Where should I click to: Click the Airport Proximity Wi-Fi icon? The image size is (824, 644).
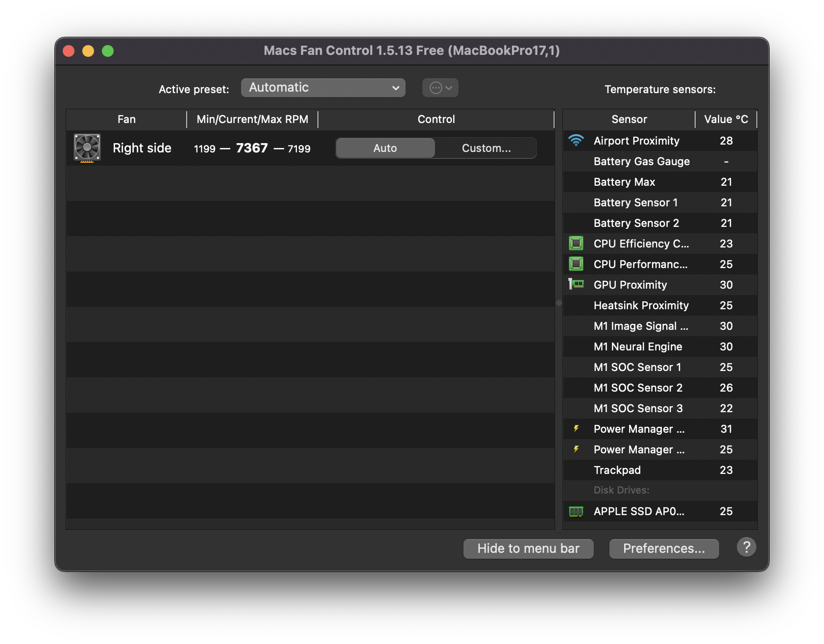pyautogui.click(x=576, y=141)
